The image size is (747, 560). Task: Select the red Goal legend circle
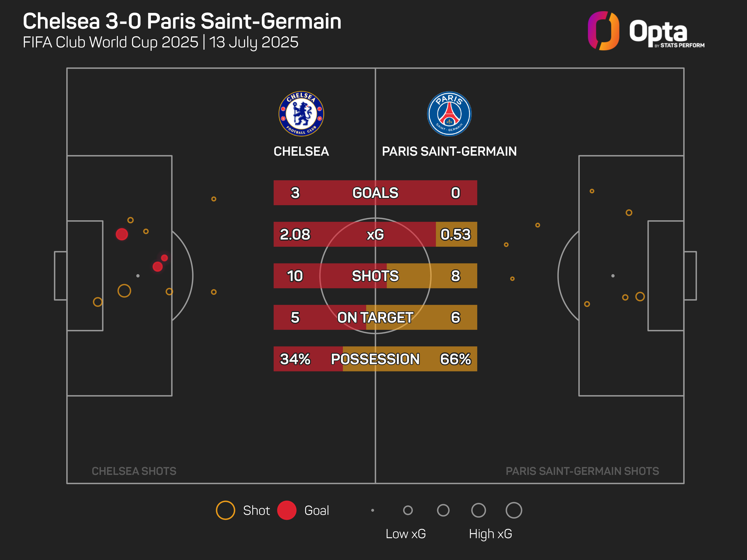click(287, 510)
